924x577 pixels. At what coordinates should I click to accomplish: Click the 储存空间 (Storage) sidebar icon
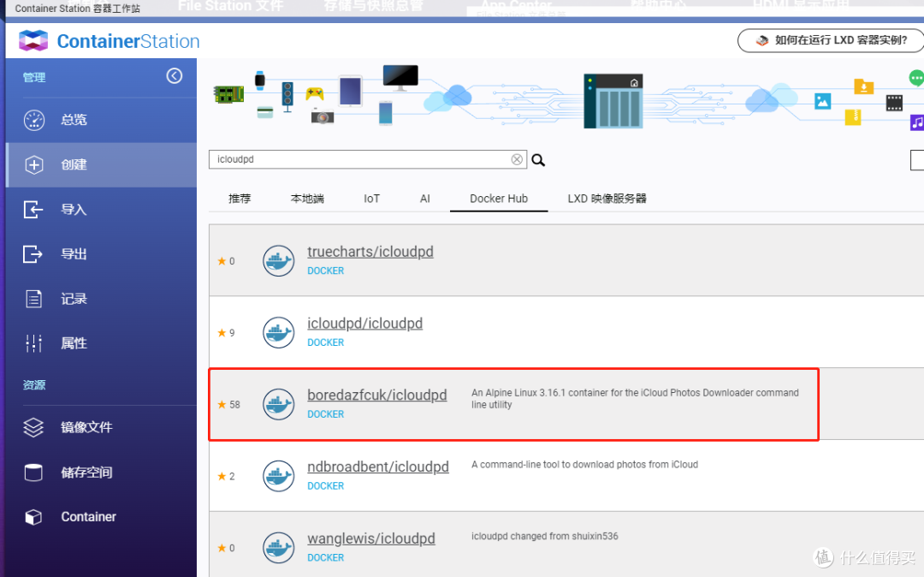pos(32,472)
